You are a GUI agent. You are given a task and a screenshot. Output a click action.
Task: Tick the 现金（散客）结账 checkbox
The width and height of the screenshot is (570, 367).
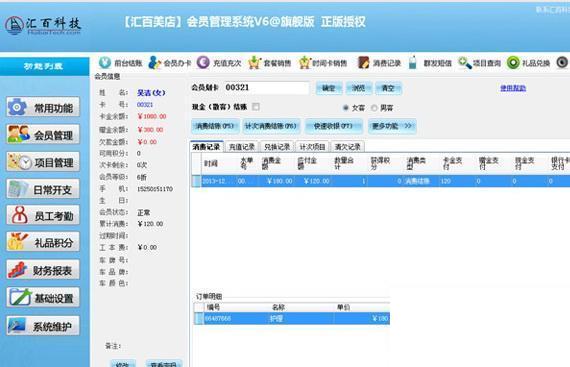point(256,106)
